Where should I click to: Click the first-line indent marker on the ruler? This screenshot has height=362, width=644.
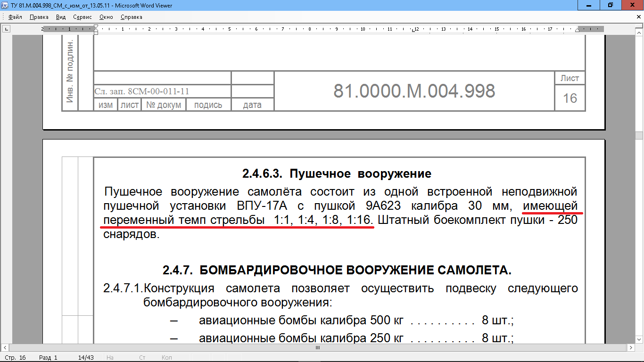[x=96, y=27]
